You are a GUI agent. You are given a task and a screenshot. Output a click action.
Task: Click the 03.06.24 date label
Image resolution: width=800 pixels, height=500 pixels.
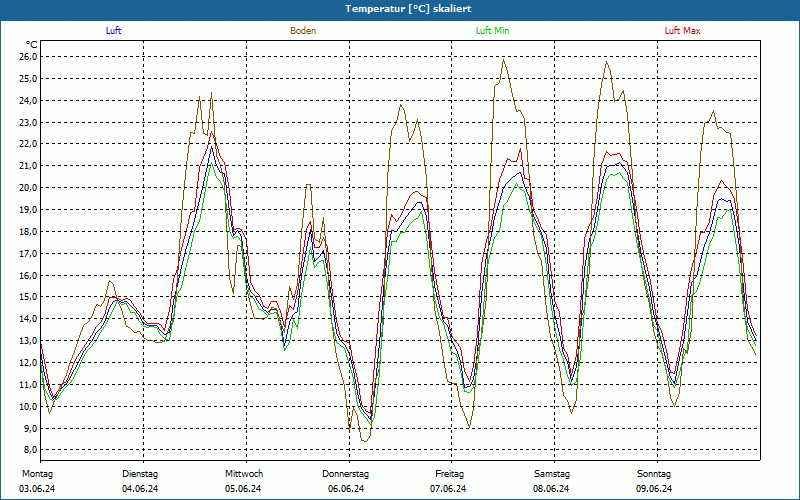(x=37, y=489)
